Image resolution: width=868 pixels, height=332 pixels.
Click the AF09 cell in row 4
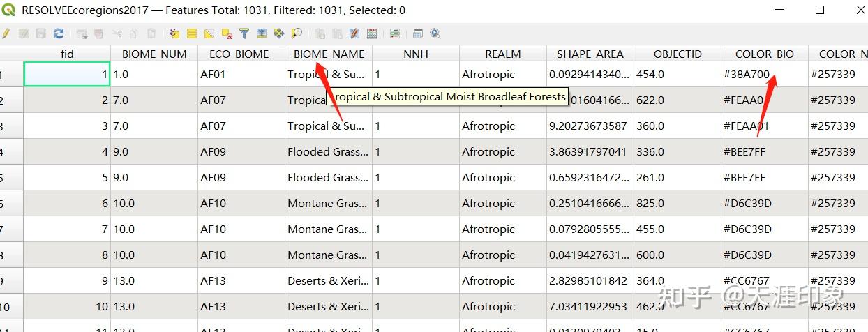[241, 151]
